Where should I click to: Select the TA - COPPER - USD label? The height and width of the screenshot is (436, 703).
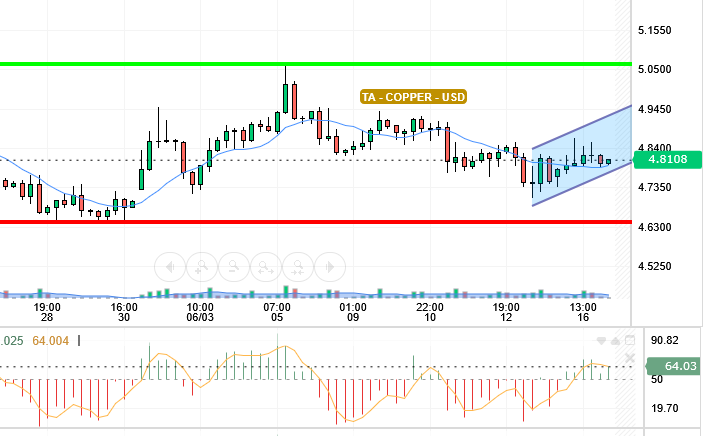tap(413, 97)
